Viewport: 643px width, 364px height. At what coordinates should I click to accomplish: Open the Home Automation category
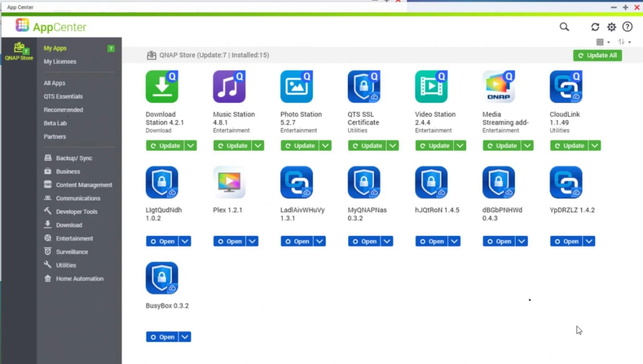coord(74,278)
